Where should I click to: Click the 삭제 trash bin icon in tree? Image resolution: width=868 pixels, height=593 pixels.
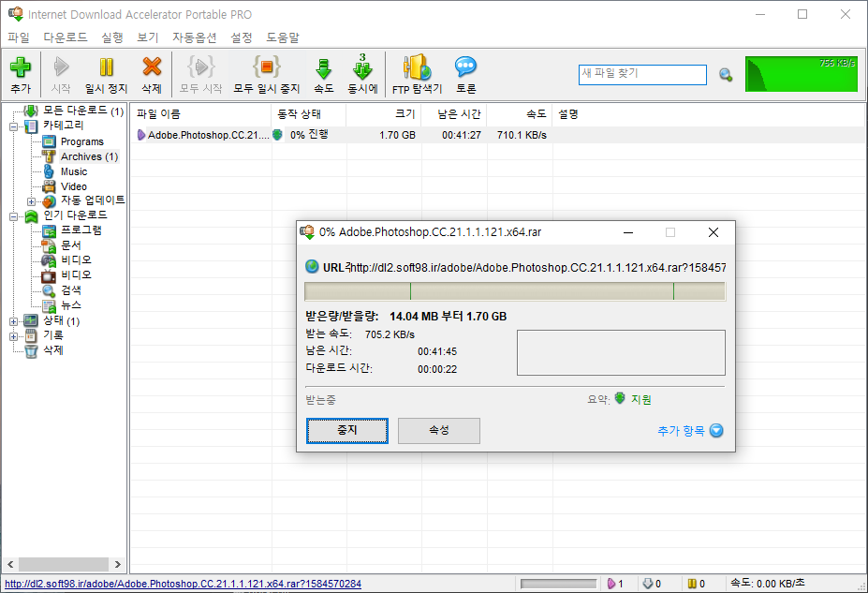point(31,350)
